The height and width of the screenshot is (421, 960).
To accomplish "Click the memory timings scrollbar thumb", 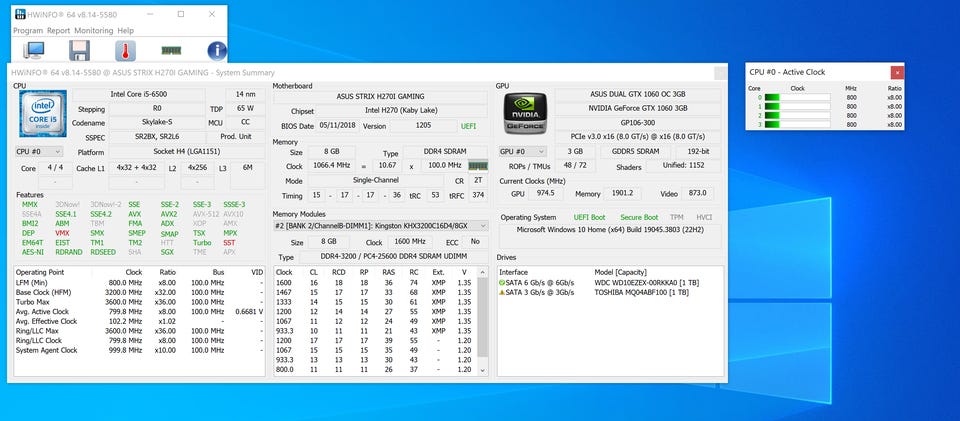I will click(483, 316).
